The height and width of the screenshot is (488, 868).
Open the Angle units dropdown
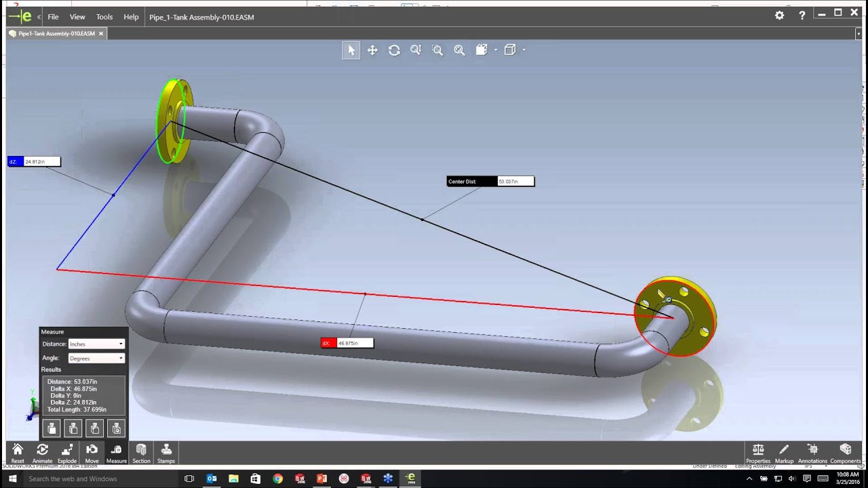pos(96,358)
